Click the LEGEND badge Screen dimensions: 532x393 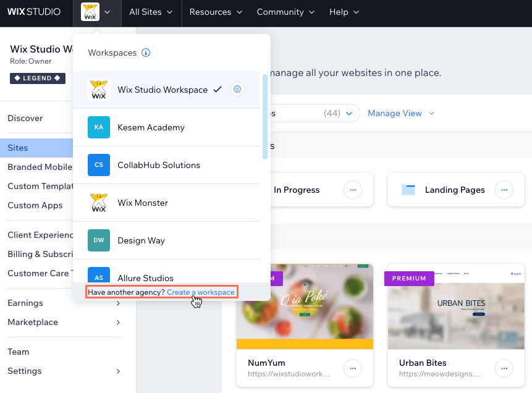coord(38,78)
